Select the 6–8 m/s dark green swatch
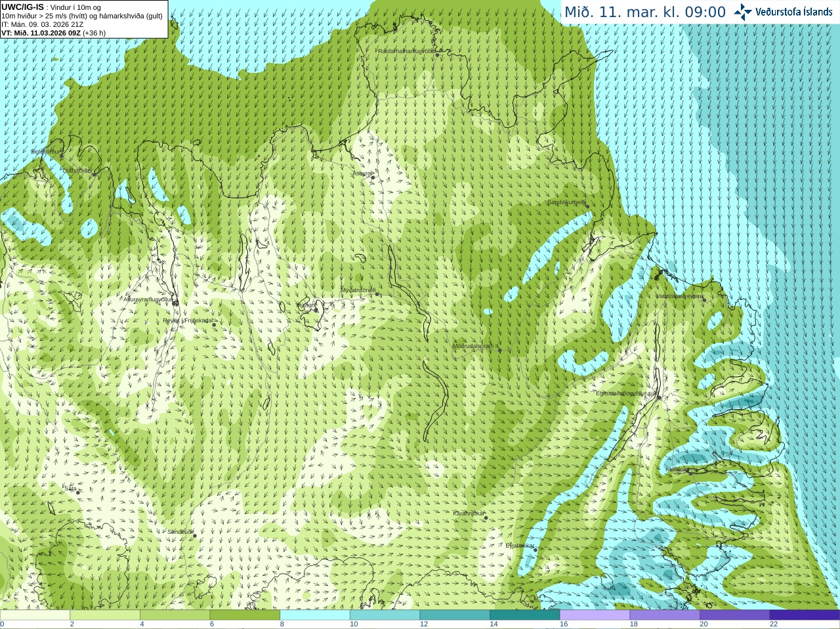840x629 pixels. pyautogui.click(x=245, y=615)
